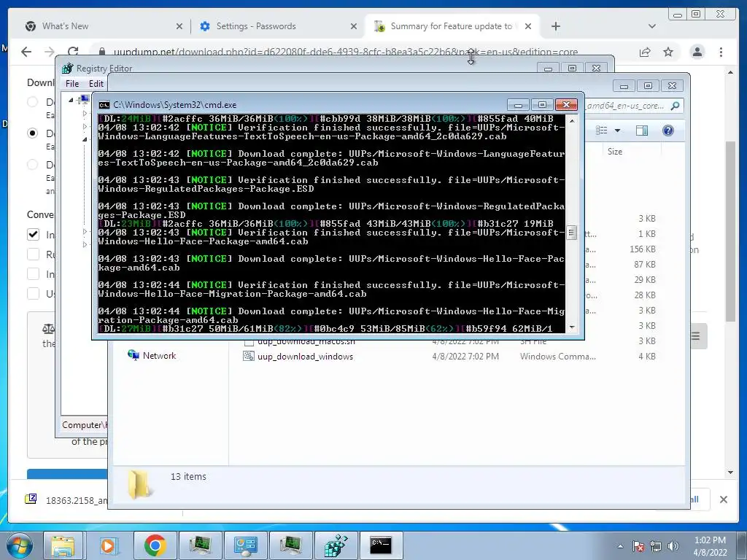This screenshot has height=560, width=747.
Task: Open Explorer help icon
Action: click(668, 131)
